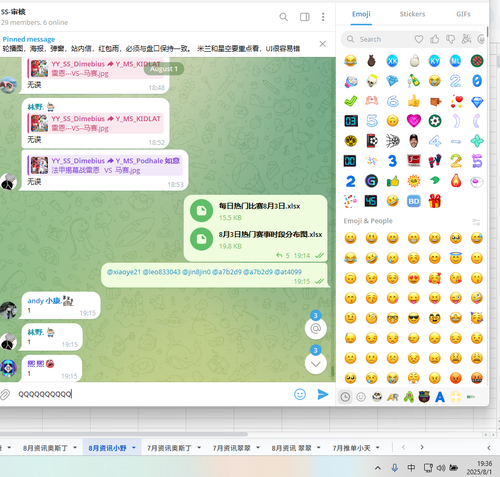
Task: Filter emoji by the thumbs-up outline category
Action: [x=434, y=39]
